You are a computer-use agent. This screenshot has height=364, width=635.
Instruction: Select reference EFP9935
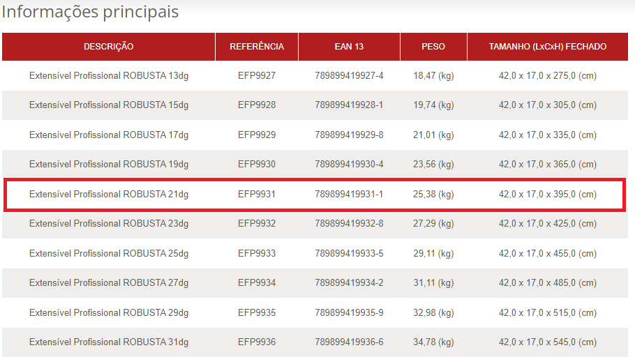coord(257,312)
